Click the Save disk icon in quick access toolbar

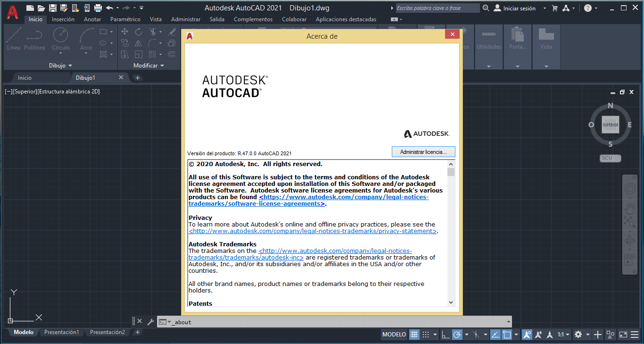(53, 8)
